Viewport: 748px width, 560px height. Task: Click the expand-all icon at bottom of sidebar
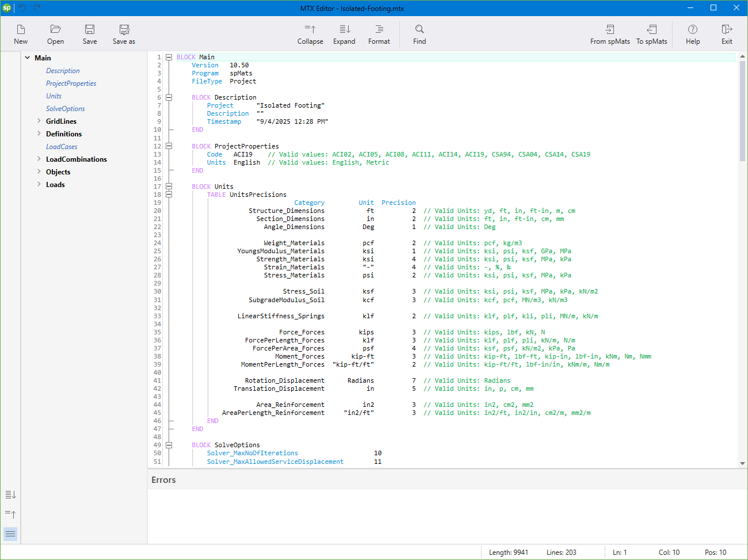coord(10,494)
